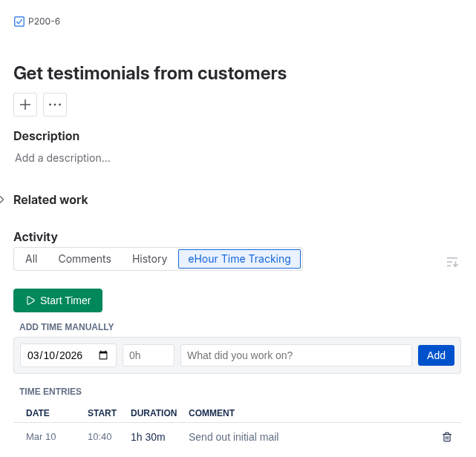This screenshot has height=457, width=476.
Task: Open the calendar picker icon in the date field
Action: 103,355
